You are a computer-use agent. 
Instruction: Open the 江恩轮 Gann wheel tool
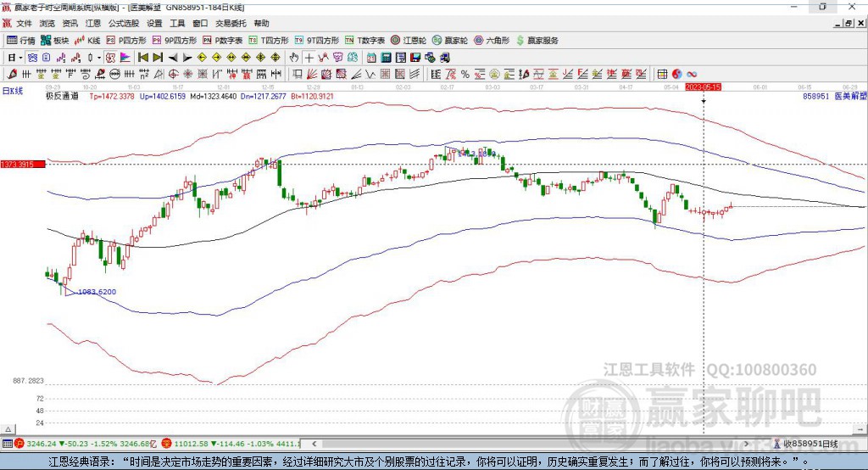pos(409,41)
